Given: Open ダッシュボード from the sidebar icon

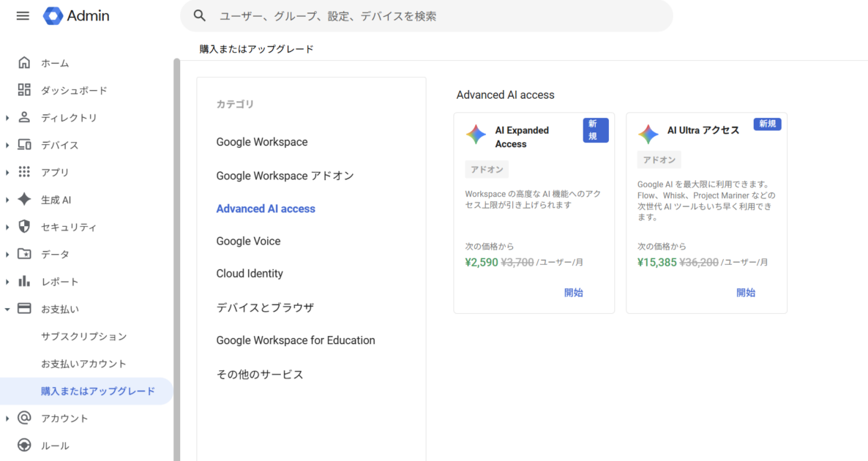Looking at the screenshot, I should 24,90.
